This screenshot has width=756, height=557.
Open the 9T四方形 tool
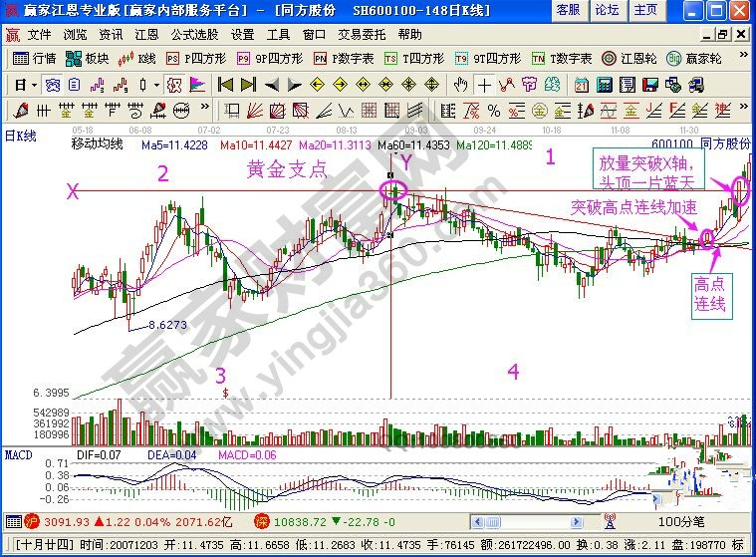[488, 59]
